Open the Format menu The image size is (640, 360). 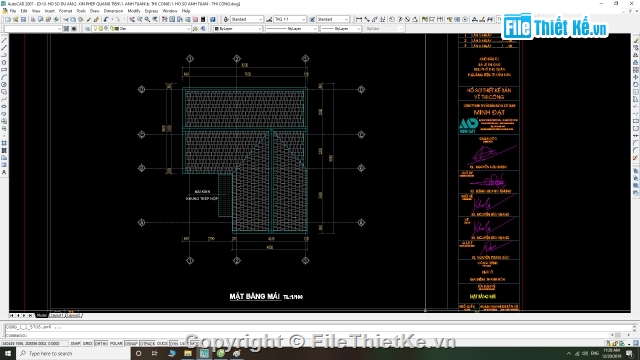click(x=65, y=11)
